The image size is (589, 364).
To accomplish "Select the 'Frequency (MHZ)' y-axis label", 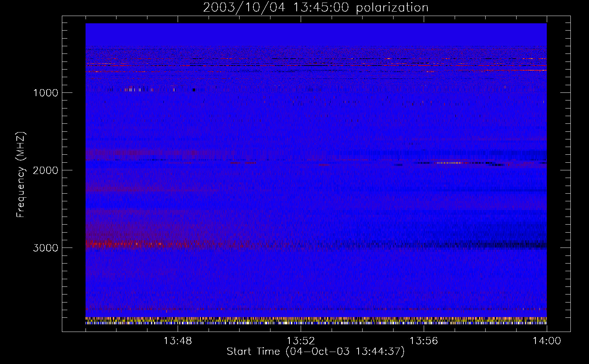I will tap(21, 174).
